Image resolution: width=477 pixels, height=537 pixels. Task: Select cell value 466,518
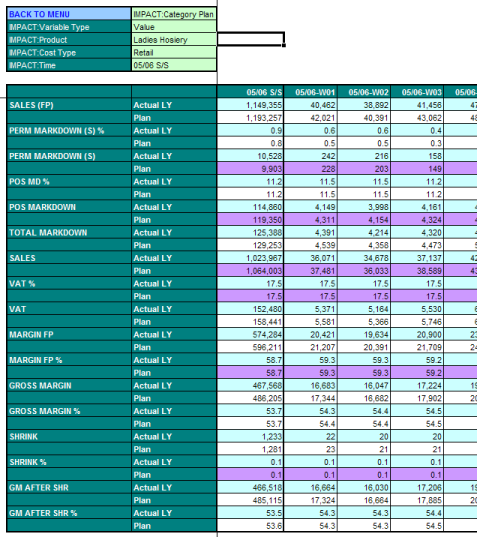250,488
